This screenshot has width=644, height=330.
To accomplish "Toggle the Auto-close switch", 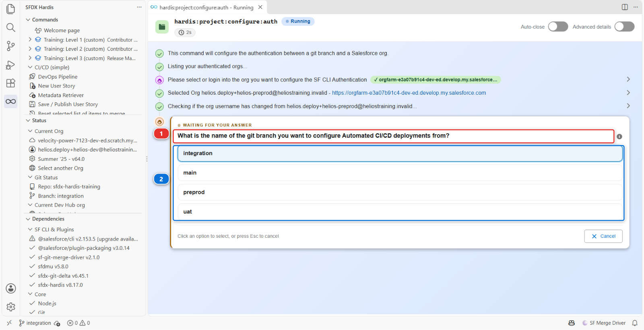I will click(x=558, y=27).
